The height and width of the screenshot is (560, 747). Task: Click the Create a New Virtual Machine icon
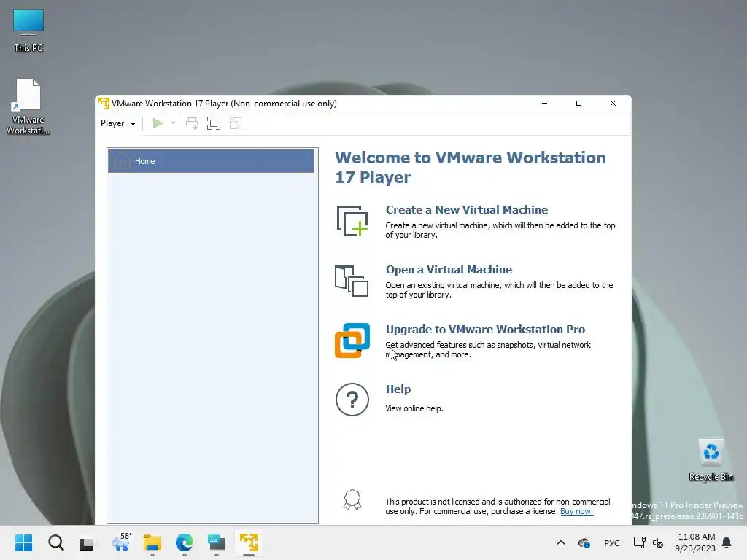(352, 221)
